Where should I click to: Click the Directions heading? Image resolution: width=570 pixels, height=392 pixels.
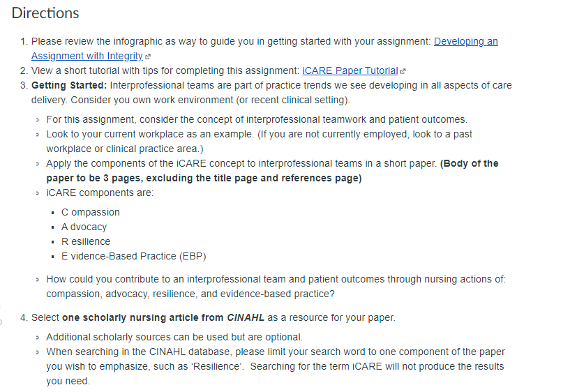[45, 13]
